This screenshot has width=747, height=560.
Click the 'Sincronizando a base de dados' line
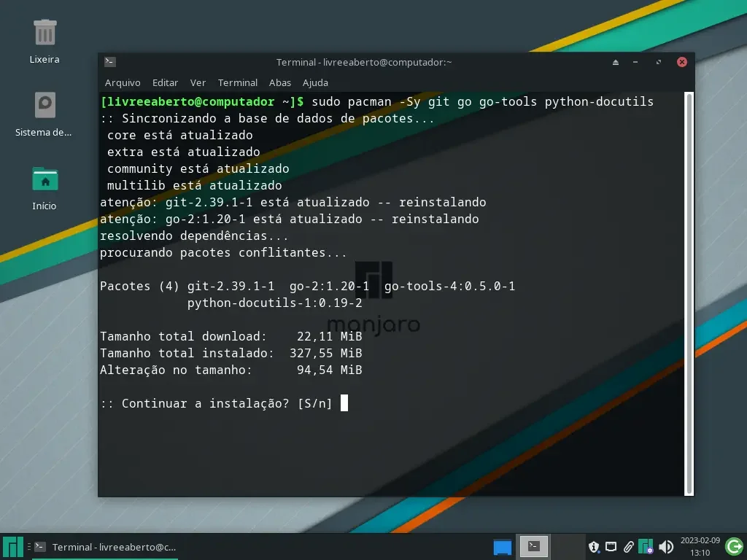click(267, 119)
